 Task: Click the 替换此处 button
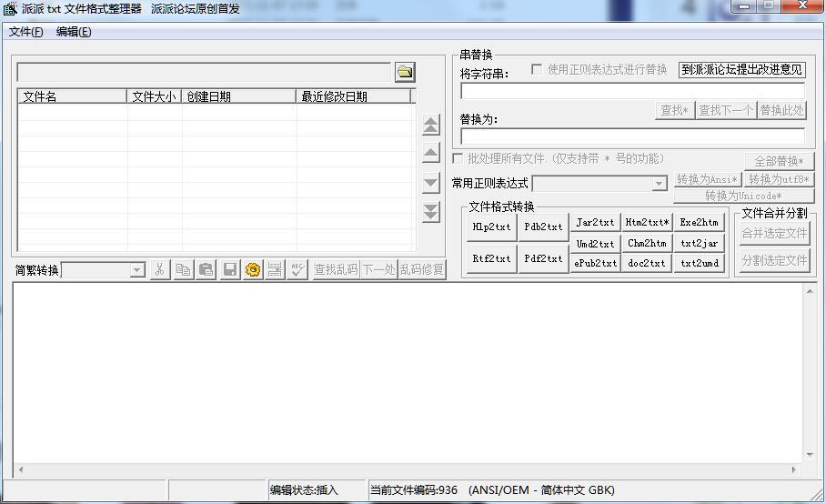click(x=781, y=110)
